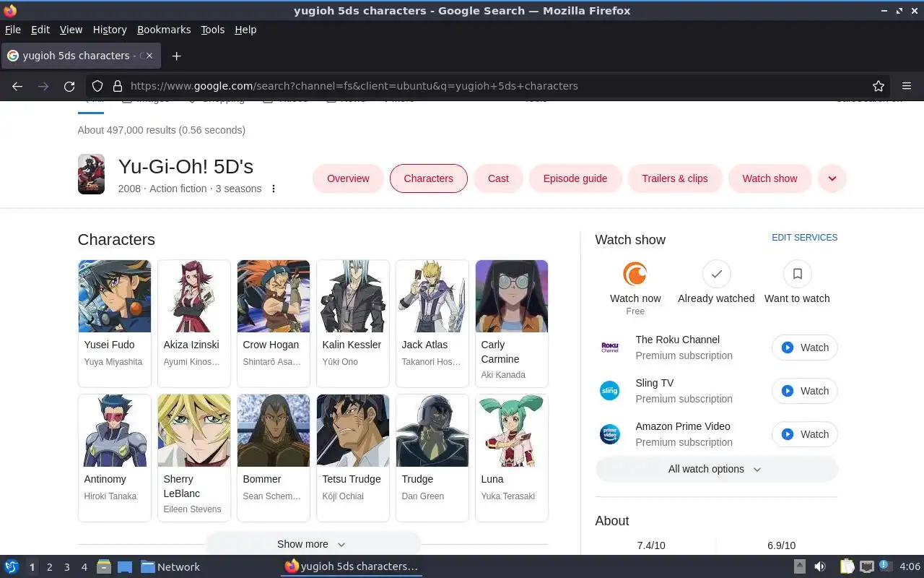Select the Trailers & clips chip
The width and height of the screenshot is (924, 578).
tap(675, 178)
